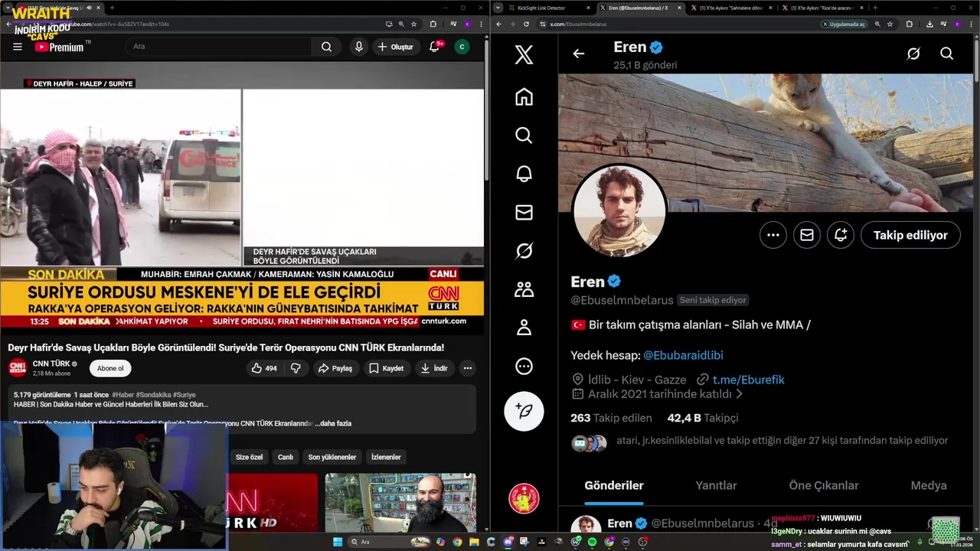Select the Yanıtlar profile tab
This screenshot has width=980, height=551.
pyautogui.click(x=716, y=485)
